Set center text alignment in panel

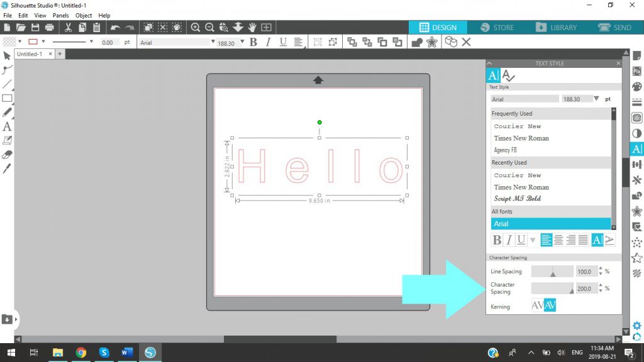click(558, 239)
